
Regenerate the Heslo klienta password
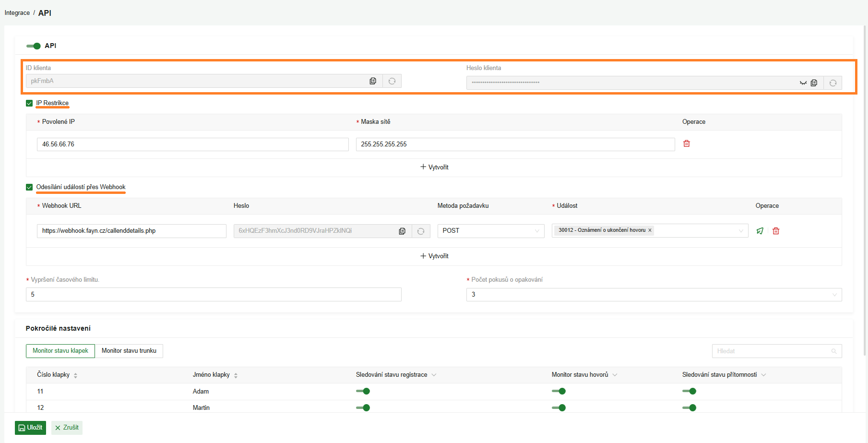point(833,83)
